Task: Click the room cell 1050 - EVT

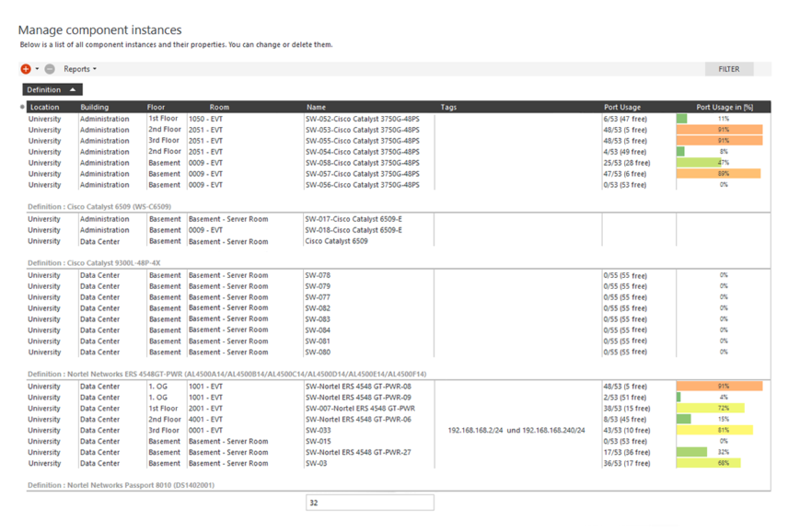Action: 205,119
